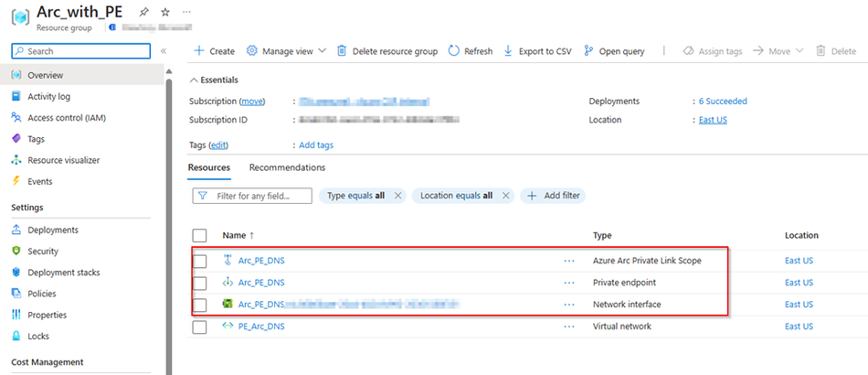Click the Policies icon in sidebar
Image resolution: width=868 pixels, height=375 pixels.
pyautogui.click(x=16, y=294)
